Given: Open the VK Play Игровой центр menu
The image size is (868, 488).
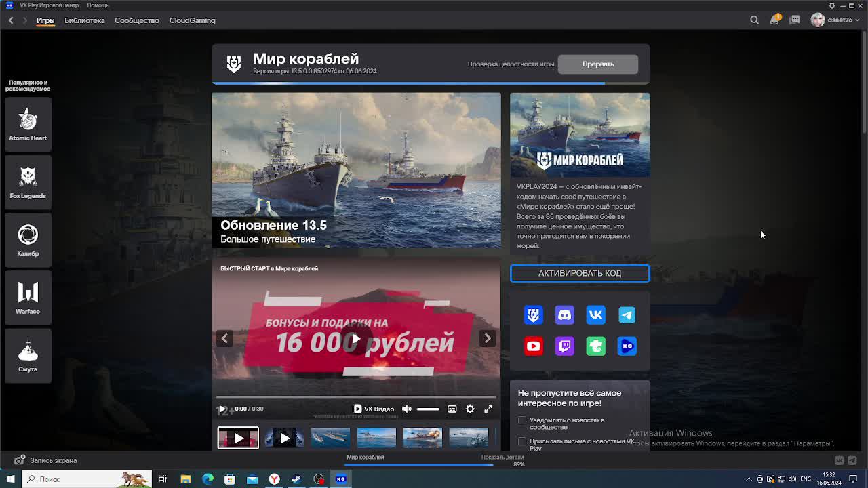Looking at the screenshot, I should pyautogui.click(x=49, y=5).
